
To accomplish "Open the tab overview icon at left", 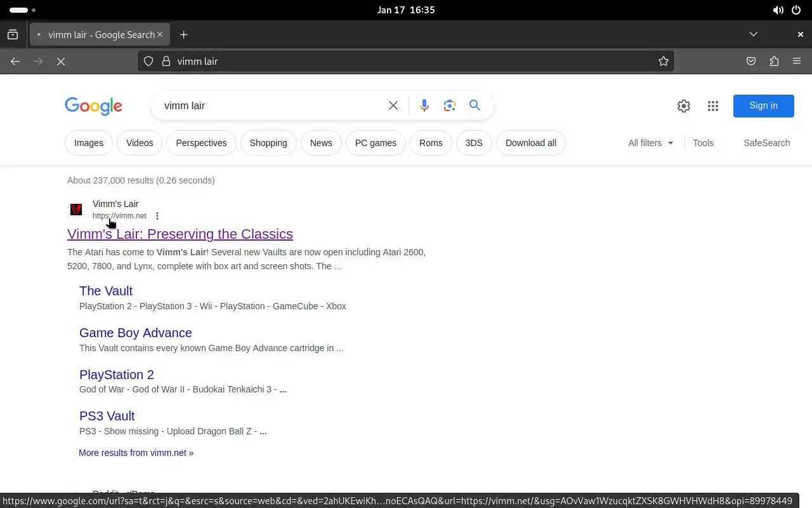I will [x=13, y=35].
